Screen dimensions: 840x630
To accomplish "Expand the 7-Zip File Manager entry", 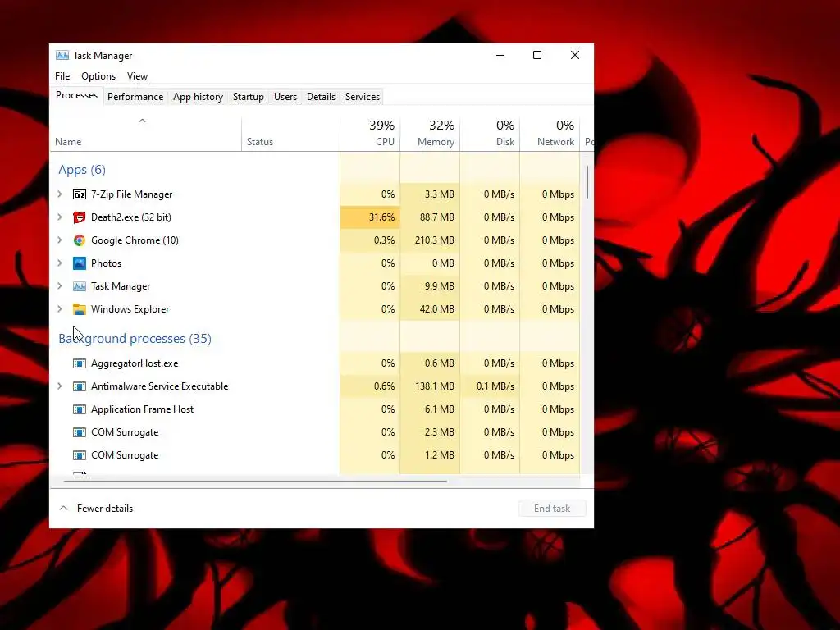I will pos(60,194).
